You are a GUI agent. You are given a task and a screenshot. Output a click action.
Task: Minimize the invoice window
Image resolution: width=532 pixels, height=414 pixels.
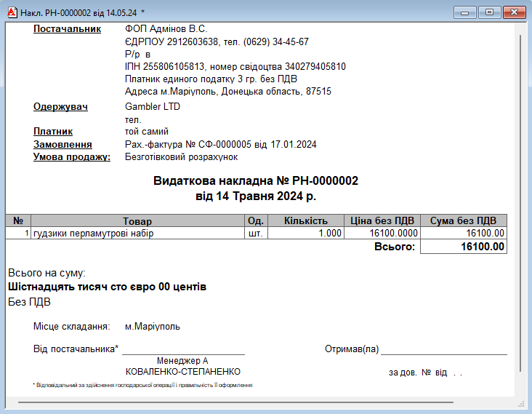click(464, 12)
